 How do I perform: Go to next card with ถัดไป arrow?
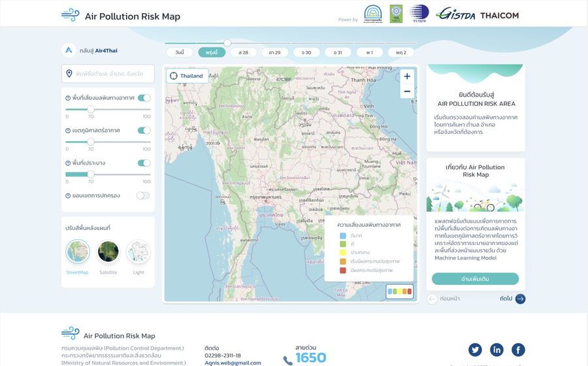[x=520, y=299]
